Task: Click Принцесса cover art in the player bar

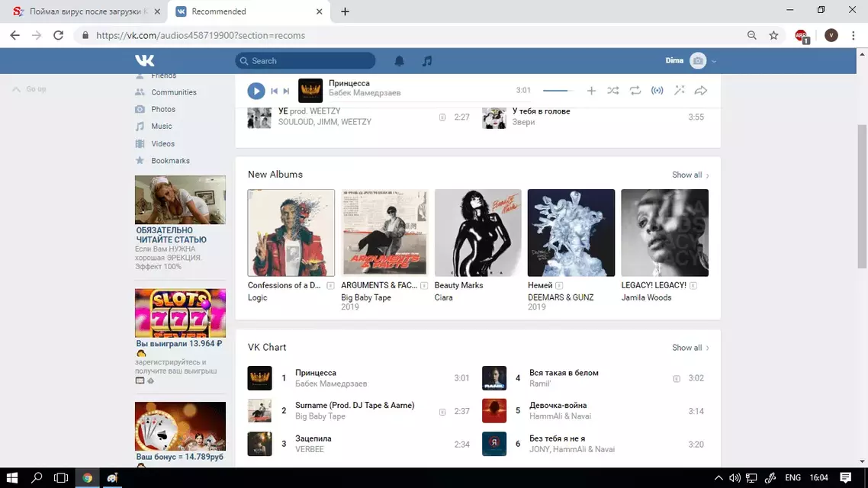Action: [310, 91]
